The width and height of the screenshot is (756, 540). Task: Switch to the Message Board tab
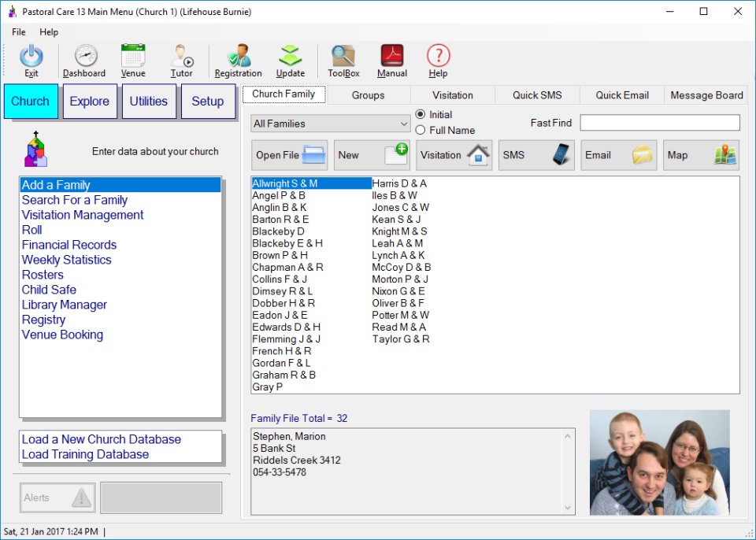click(706, 95)
